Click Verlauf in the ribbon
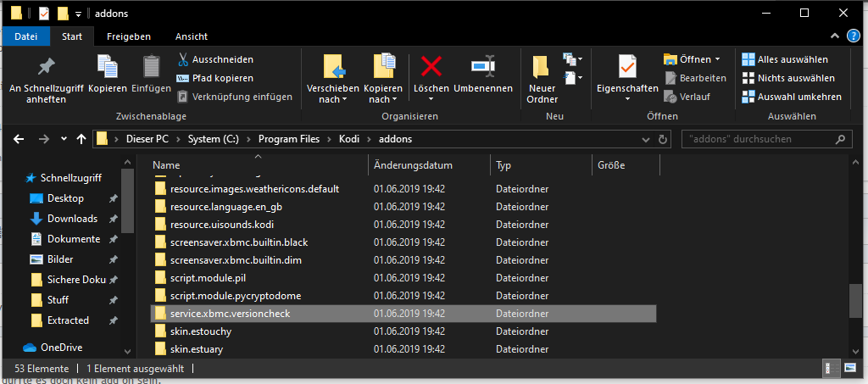This screenshot has width=868, height=384. click(687, 97)
